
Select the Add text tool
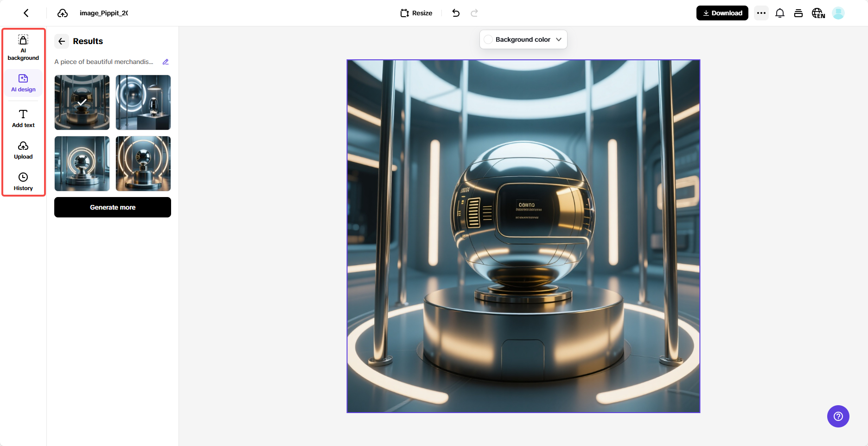[x=23, y=118]
